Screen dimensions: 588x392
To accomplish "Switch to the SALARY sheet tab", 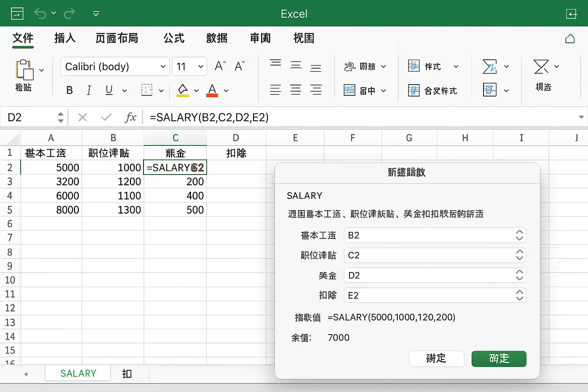I will click(x=78, y=373).
